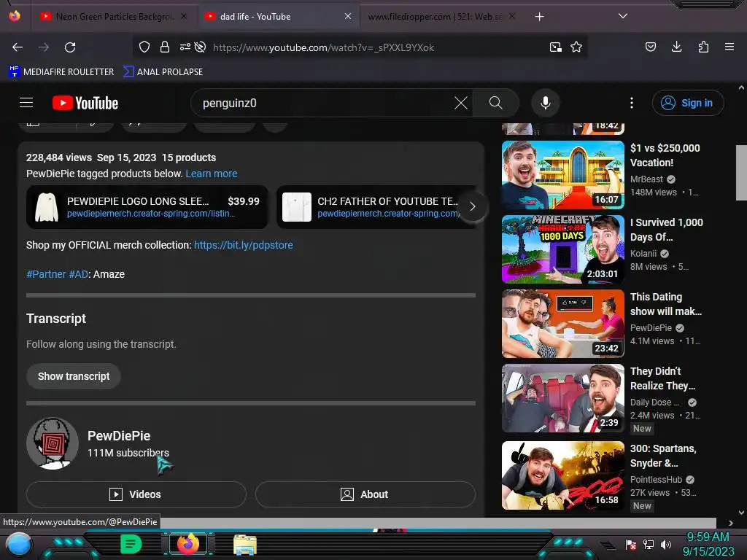Open YouTube settings three-dot menu
This screenshot has width=747, height=560.
[632, 103]
